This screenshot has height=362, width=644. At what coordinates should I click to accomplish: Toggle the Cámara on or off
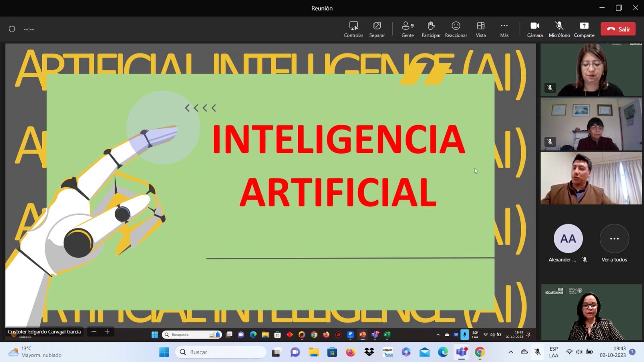coord(535,29)
